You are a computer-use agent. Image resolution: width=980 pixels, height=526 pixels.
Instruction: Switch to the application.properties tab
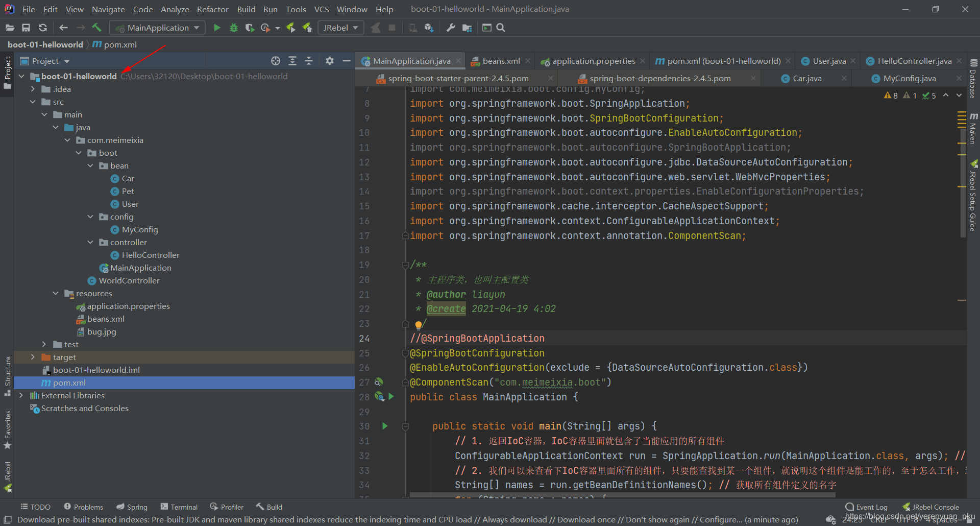(x=594, y=61)
